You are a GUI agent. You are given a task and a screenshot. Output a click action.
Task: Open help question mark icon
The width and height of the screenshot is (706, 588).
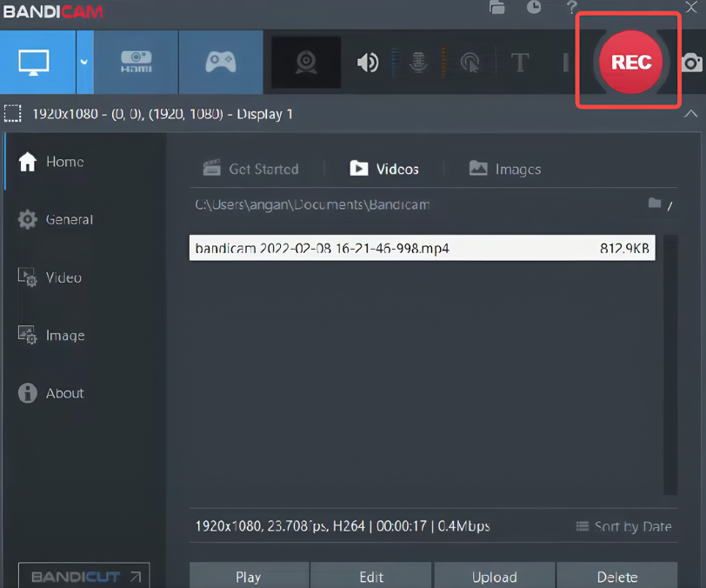pos(572,7)
